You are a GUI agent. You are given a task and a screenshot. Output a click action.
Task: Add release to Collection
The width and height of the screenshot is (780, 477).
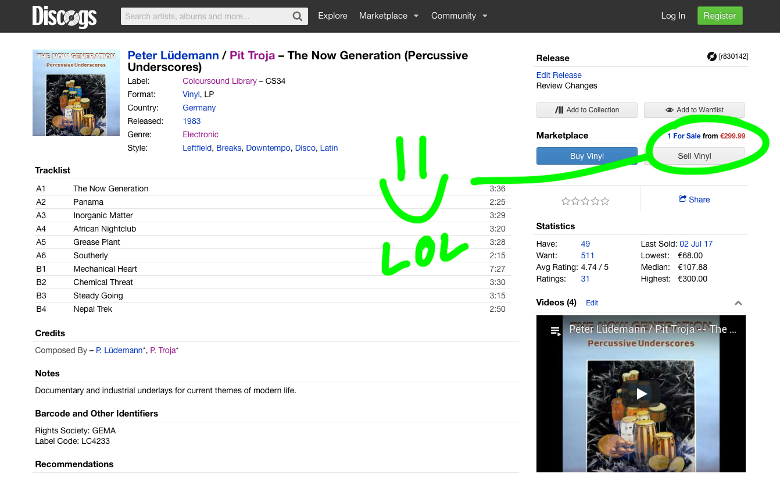[x=585, y=109]
